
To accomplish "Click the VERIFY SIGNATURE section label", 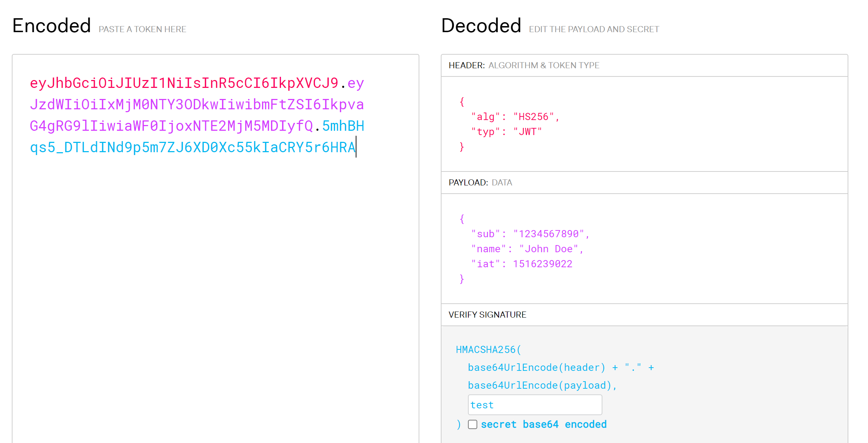I will [487, 315].
